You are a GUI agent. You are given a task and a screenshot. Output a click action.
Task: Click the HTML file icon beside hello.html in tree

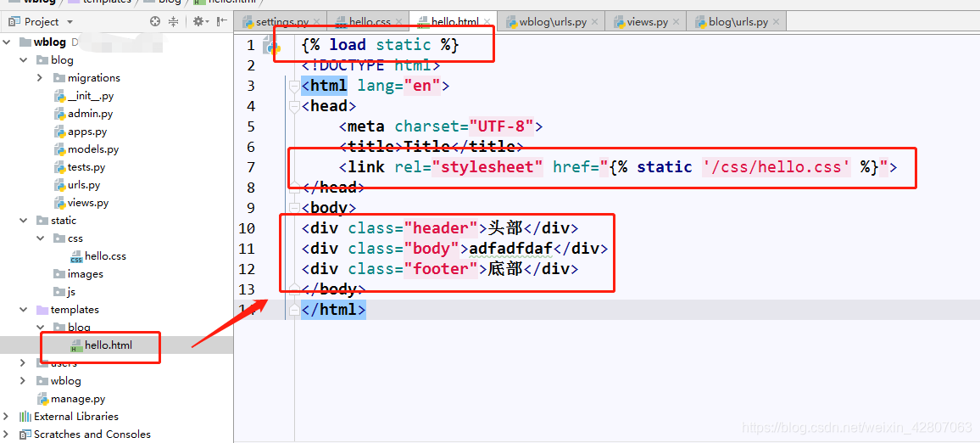point(76,345)
